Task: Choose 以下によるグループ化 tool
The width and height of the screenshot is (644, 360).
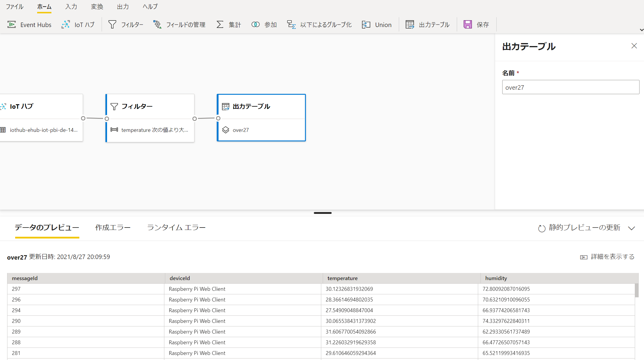Action: pos(319,25)
